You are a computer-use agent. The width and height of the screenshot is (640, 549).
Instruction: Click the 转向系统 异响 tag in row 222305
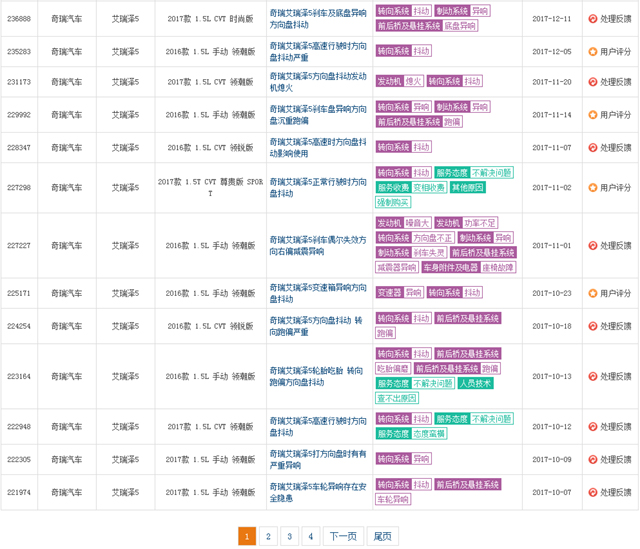(403, 459)
